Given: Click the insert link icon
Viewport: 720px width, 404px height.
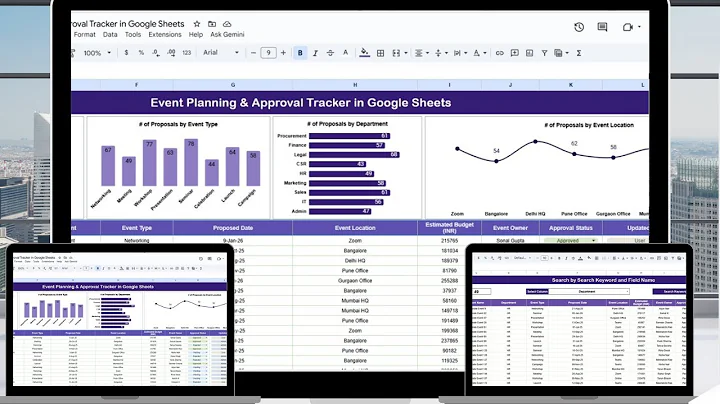Looking at the screenshot, I should tap(500, 53).
